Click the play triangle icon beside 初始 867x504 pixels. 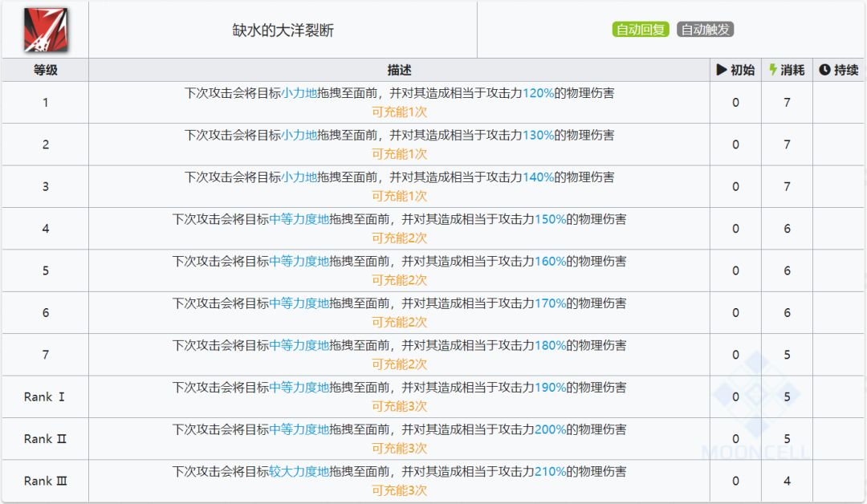pyautogui.click(x=722, y=70)
